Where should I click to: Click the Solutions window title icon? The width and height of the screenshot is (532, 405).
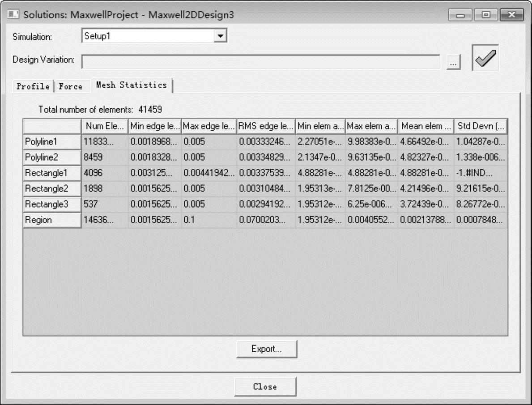pyautogui.click(x=13, y=14)
